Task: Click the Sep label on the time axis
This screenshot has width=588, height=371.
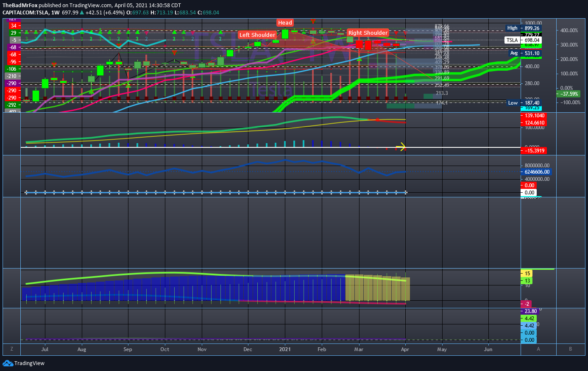Action: tap(128, 349)
